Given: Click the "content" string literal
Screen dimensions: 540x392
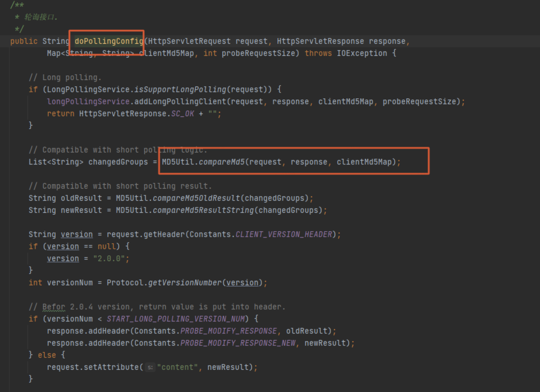Looking at the screenshot, I should [178, 367].
